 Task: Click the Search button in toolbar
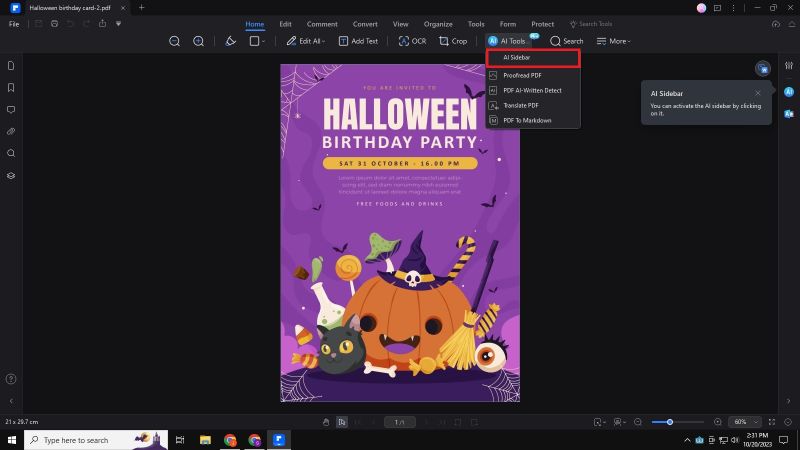[x=566, y=41]
